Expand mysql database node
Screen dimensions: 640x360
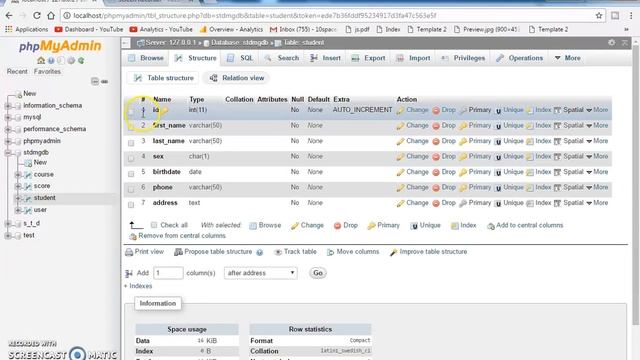pyautogui.click(x=8, y=118)
